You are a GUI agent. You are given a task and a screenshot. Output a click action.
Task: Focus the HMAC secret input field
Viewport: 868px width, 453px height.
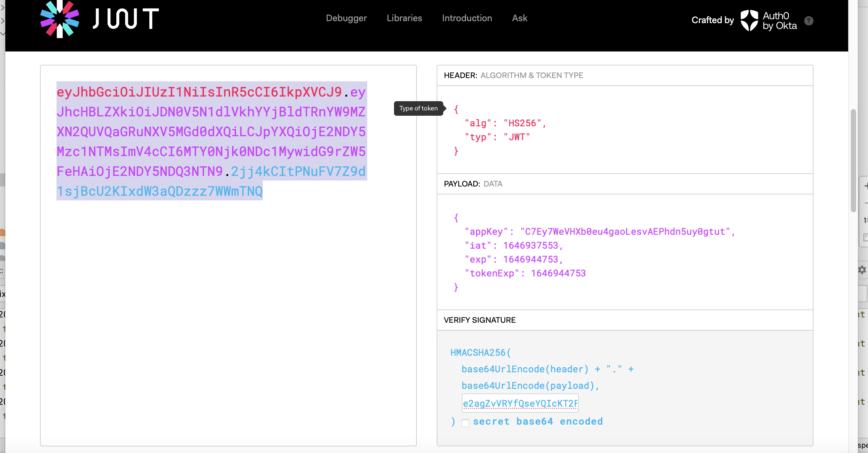[x=520, y=403]
